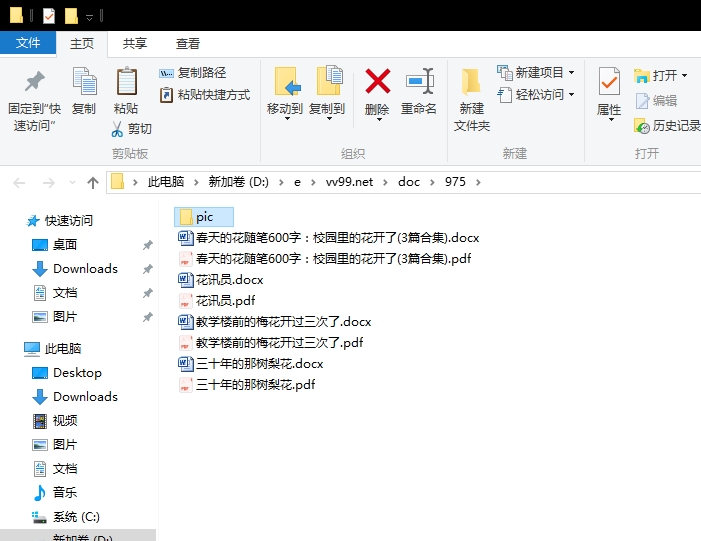Screen dimensions: 701x541
Task: Select 教学楼前的梅花开过三次了.docx
Action: coord(275,322)
